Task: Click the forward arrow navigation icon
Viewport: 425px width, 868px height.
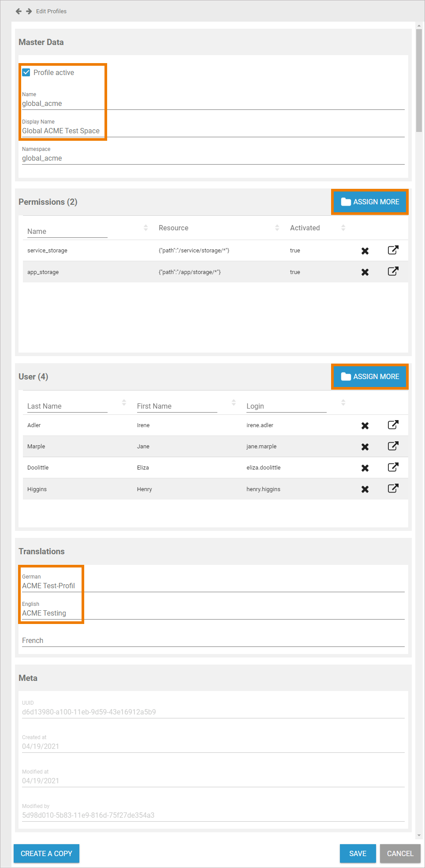Action: 29,11
